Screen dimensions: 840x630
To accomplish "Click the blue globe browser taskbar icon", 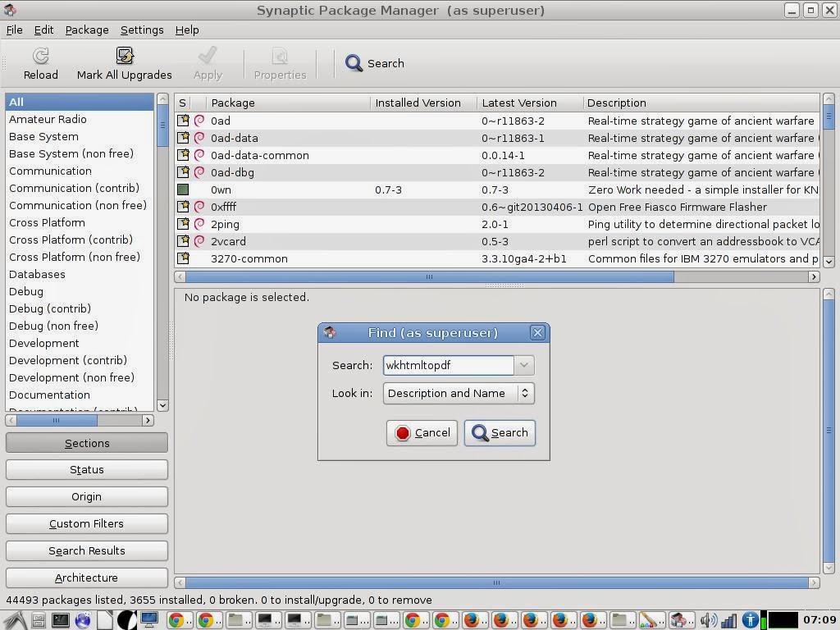I will (x=83, y=620).
